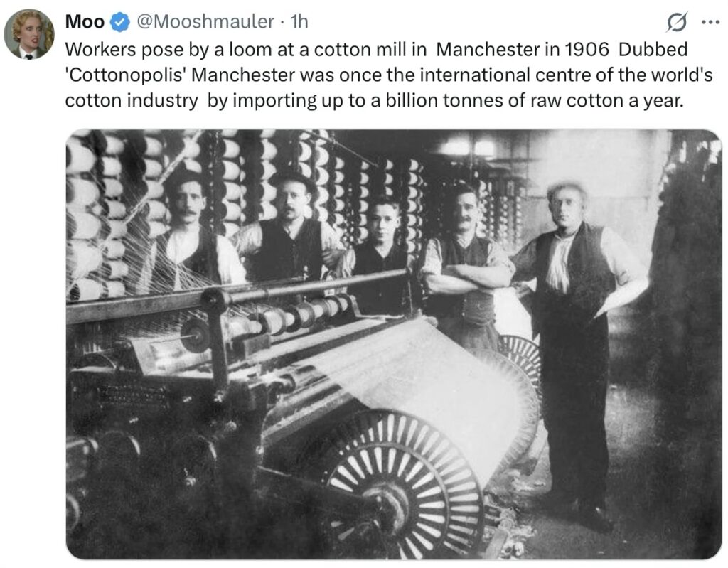The height and width of the screenshot is (568, 728).
Task: Click the 1h timestamp of the tweet
Action: tap(299, 21)
